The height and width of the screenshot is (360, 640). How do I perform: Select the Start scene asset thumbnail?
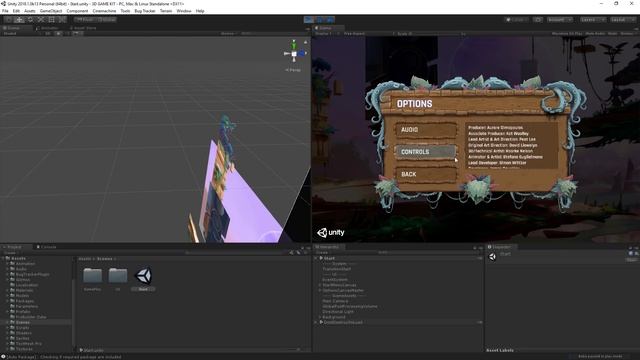point(143,276)
